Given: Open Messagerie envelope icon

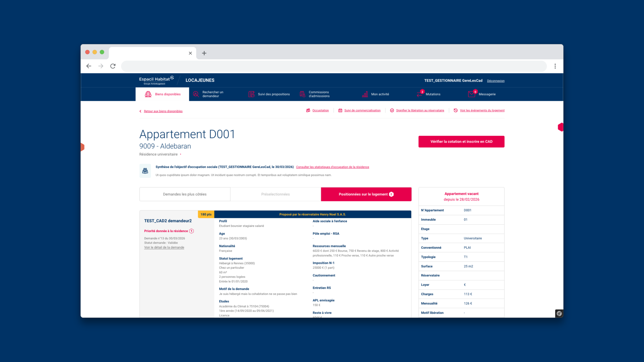Looking at the screenshot, I should (x=471, y=94).
